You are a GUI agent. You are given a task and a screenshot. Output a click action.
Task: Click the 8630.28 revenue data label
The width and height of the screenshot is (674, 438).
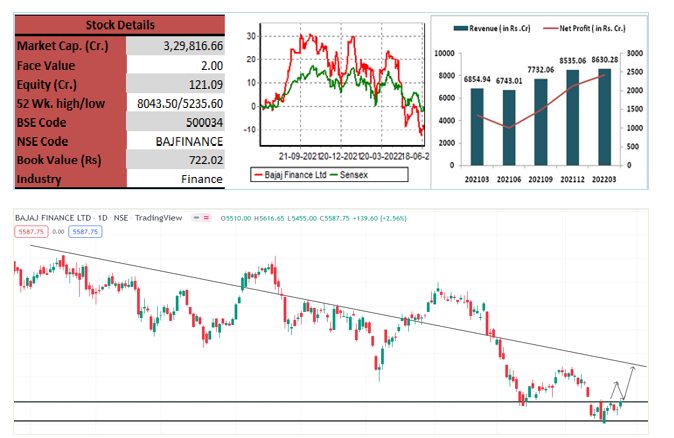point(605,60)
